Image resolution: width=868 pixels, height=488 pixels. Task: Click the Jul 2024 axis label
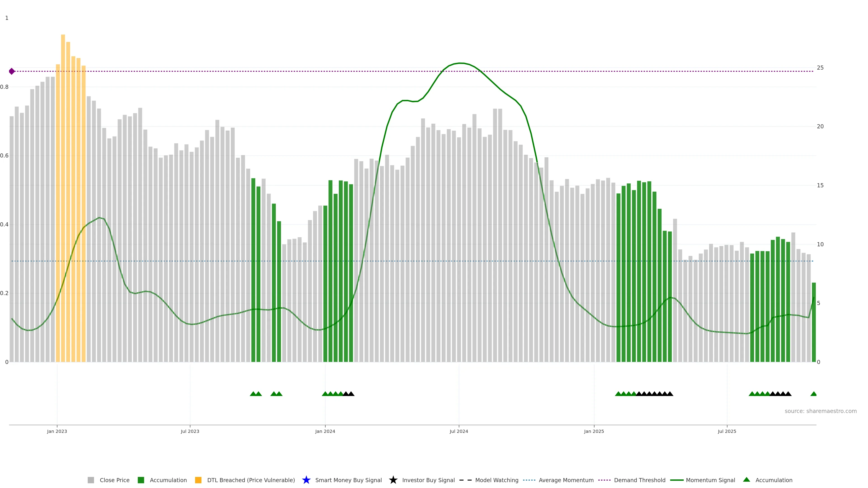(x=459, y=431)
